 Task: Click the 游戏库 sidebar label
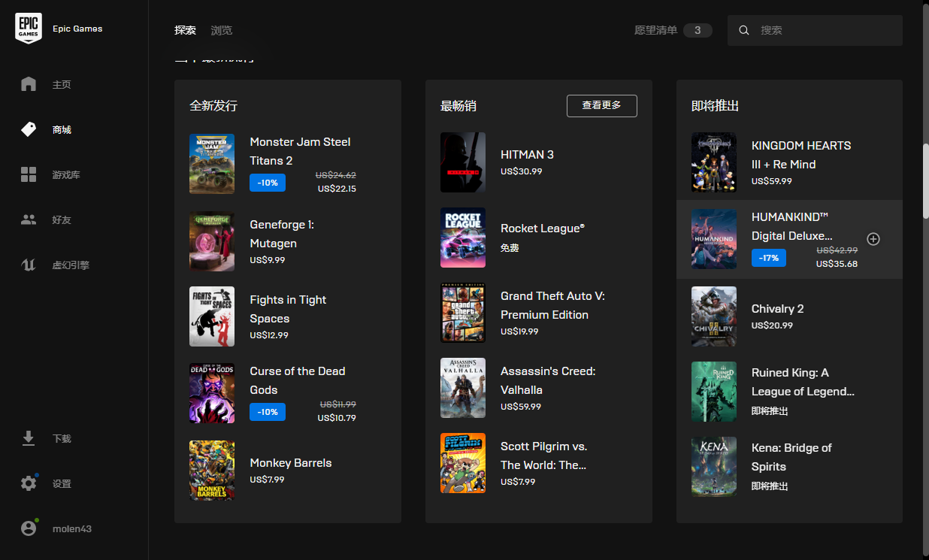point(66,175)
